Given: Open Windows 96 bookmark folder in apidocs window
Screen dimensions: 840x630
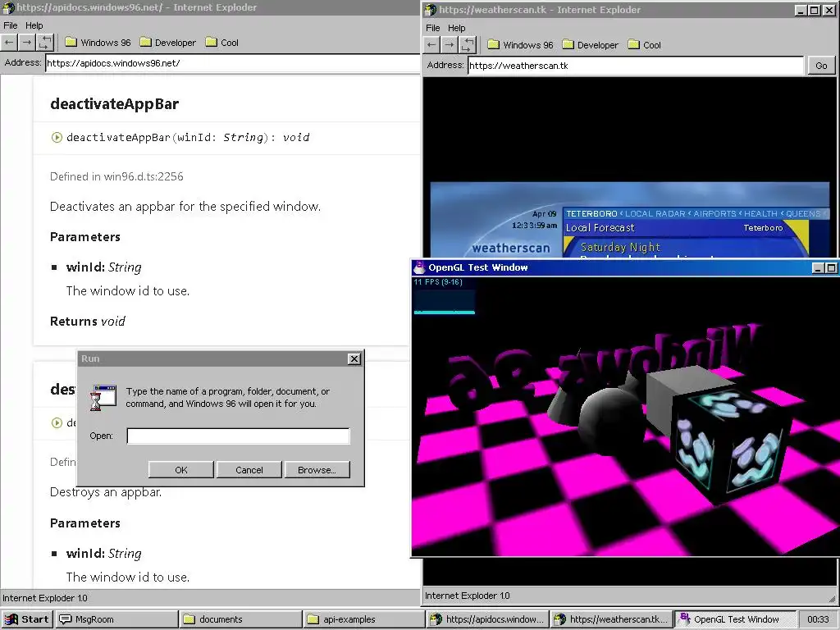Looking at the screenshot, I should coord(98,43).
